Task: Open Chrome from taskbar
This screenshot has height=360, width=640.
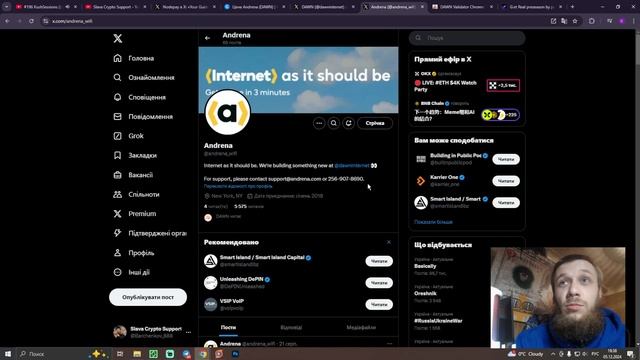Action: (203, 354)
